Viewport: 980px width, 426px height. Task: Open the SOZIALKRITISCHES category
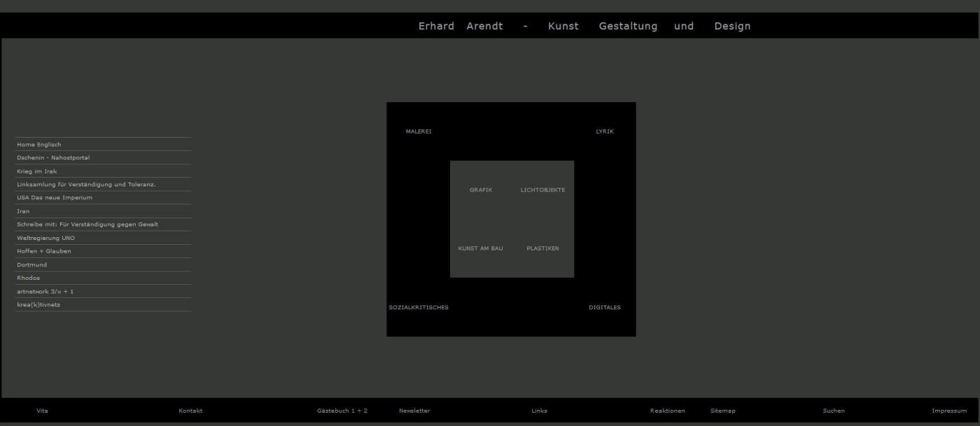(419, 307)
